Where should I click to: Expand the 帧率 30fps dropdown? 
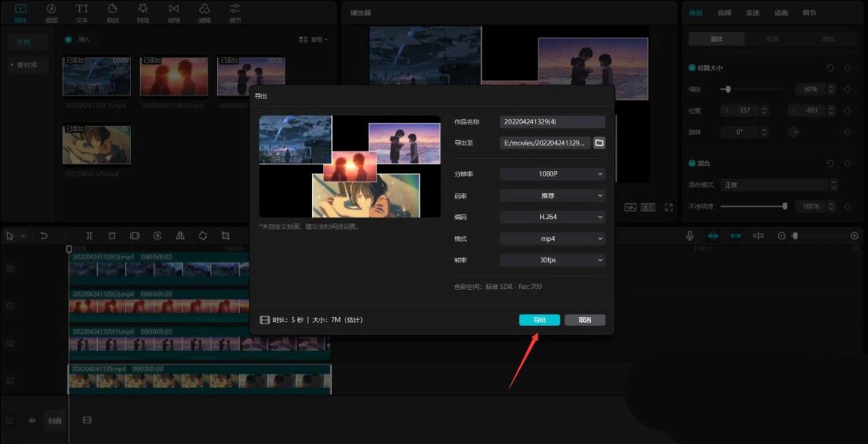552,260
